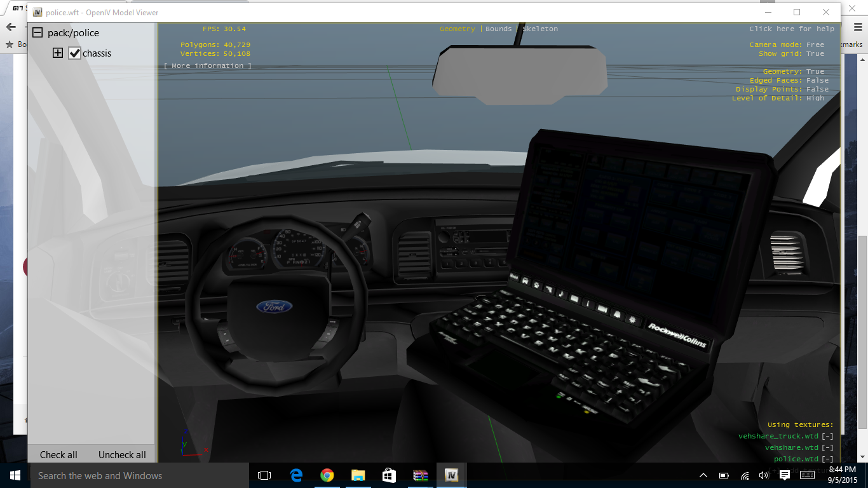Open the 'Click here for help' link
The image size is (868, 488).
point(791,29)
